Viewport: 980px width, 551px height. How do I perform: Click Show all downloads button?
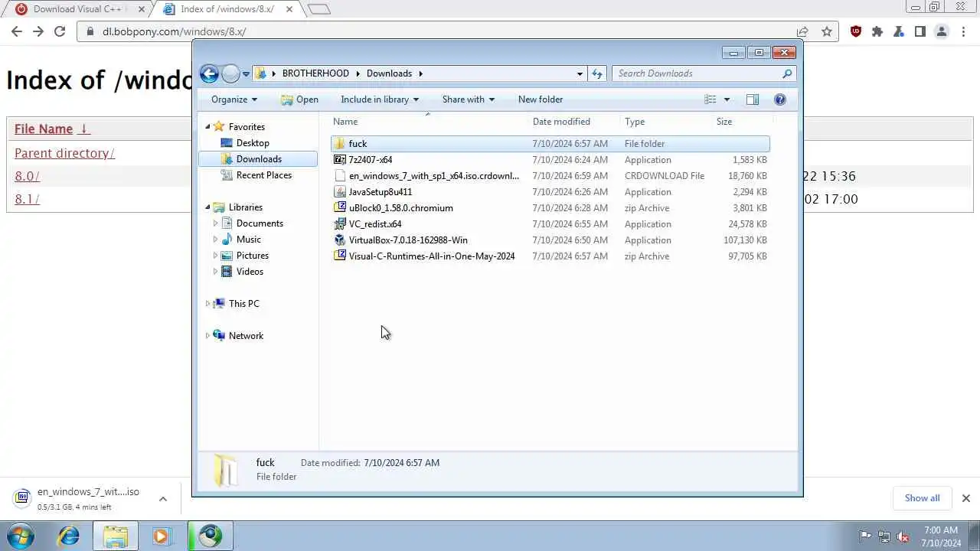tap(922, 498)
